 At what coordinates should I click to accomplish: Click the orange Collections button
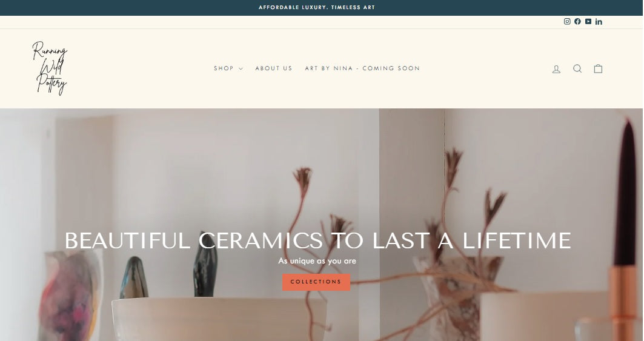coord(316,282)
